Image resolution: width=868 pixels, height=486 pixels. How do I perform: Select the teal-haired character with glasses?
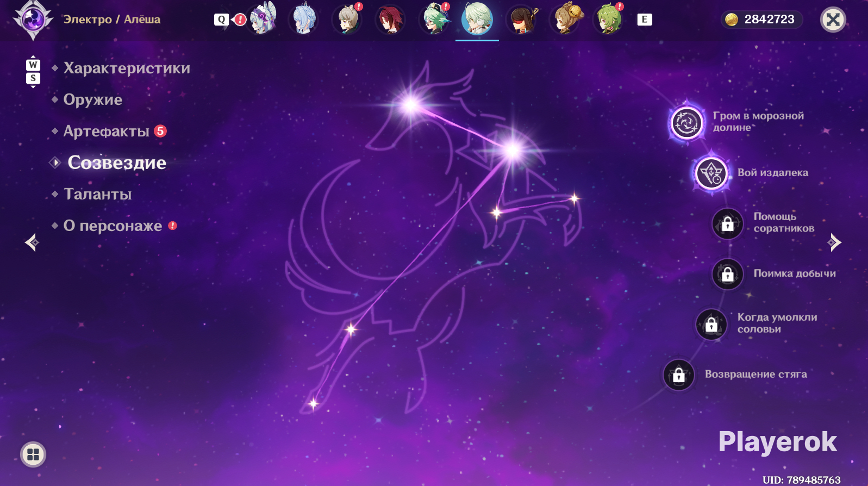tap(434, 19)
